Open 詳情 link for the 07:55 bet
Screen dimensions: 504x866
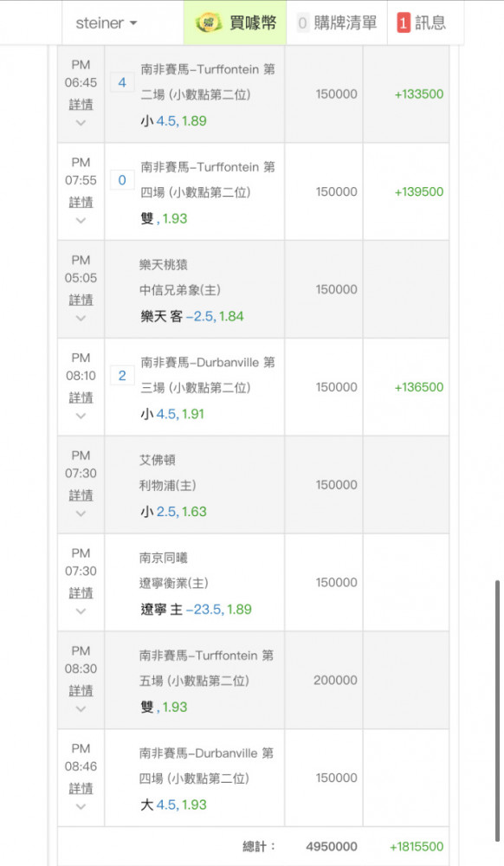(81, 202)
